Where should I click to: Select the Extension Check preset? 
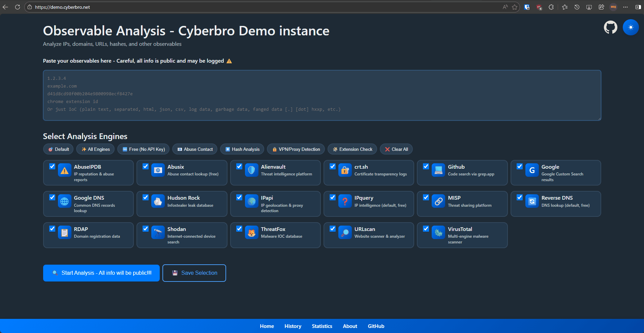352,149
